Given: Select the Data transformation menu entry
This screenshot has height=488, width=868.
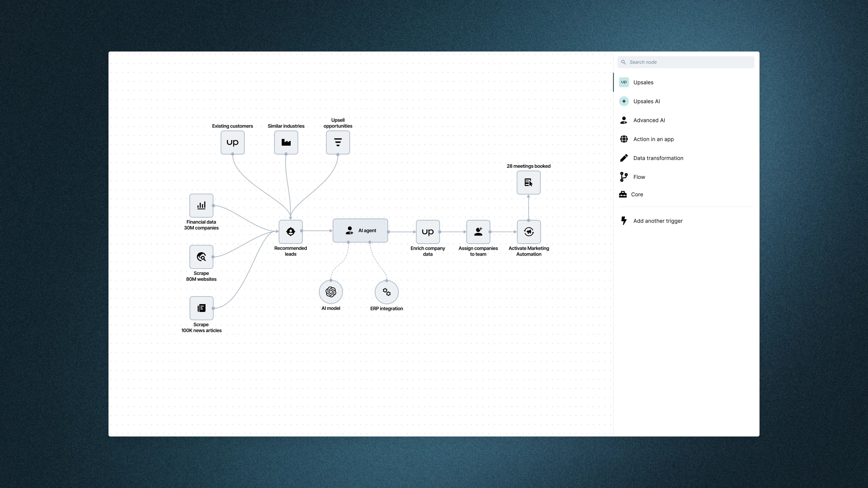Looking at the screenshot, I should [x=658, y=158].
